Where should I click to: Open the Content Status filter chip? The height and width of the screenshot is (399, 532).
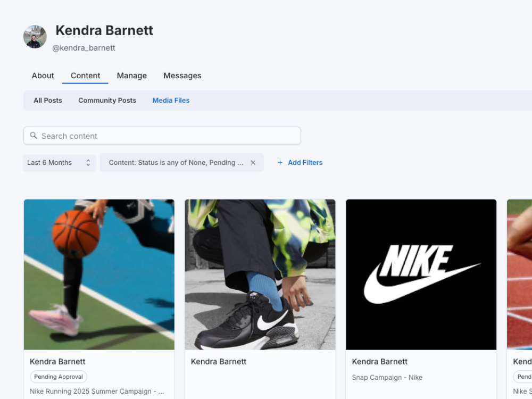pos(176,163)
